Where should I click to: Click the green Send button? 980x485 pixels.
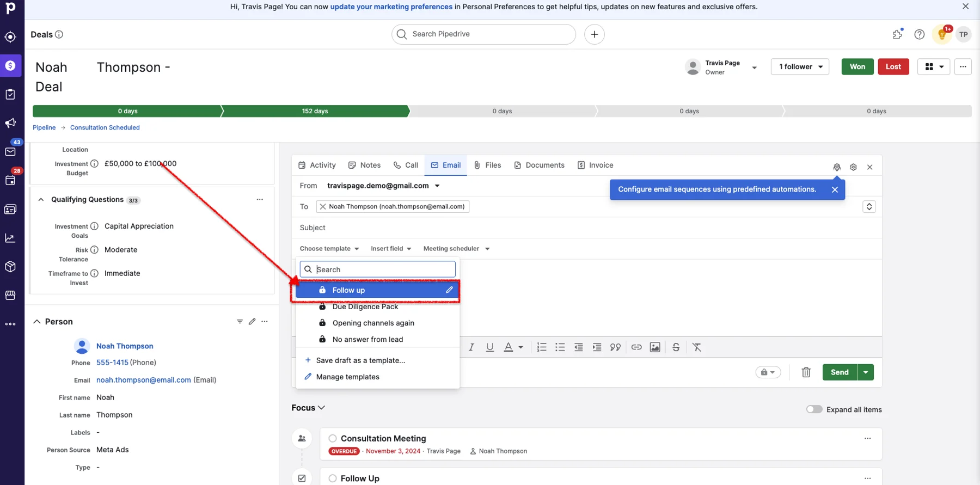coord(840,372)
